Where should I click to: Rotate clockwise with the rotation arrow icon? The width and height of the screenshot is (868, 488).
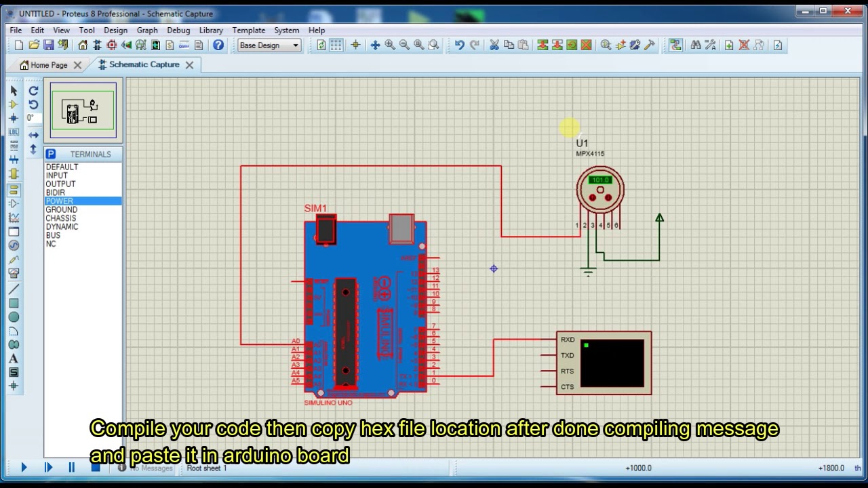(x=33, y=90)
